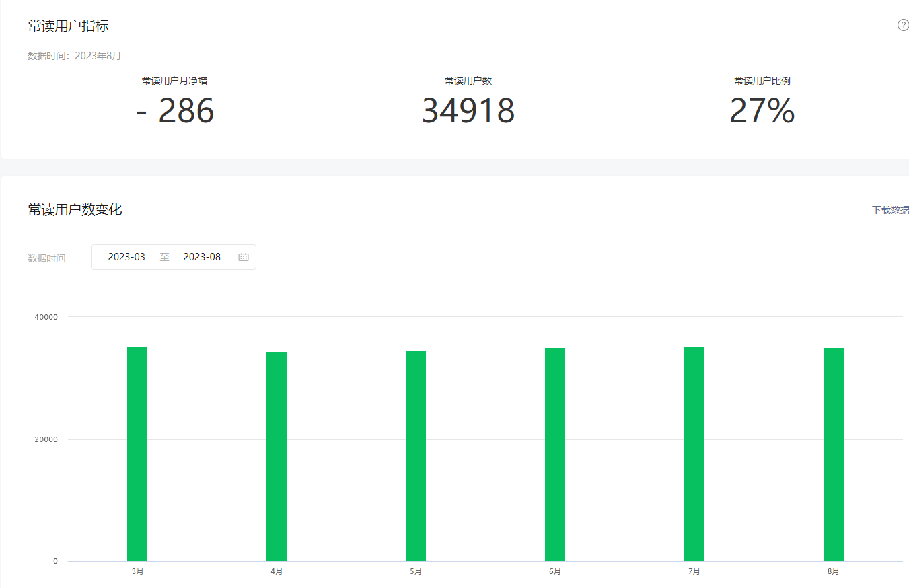
Task: Open the help question-mark icon
Action: 903,25
